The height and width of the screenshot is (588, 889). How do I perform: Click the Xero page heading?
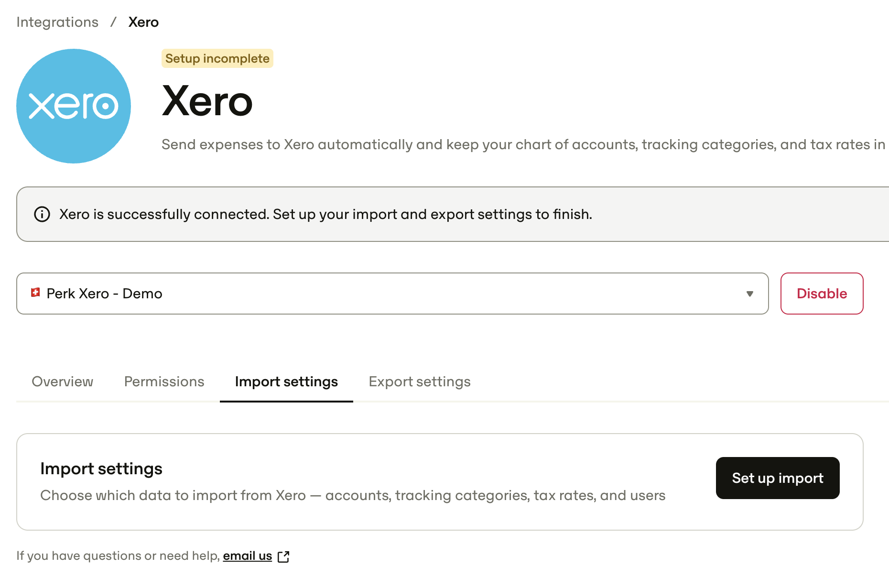207,101
